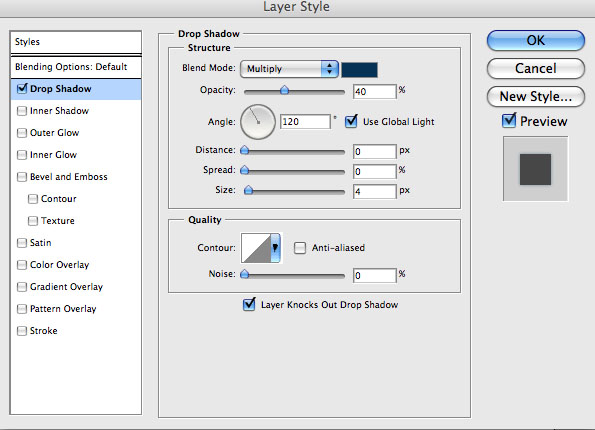
Task: Click the Opacity slider handle
Action: point(284,90)
